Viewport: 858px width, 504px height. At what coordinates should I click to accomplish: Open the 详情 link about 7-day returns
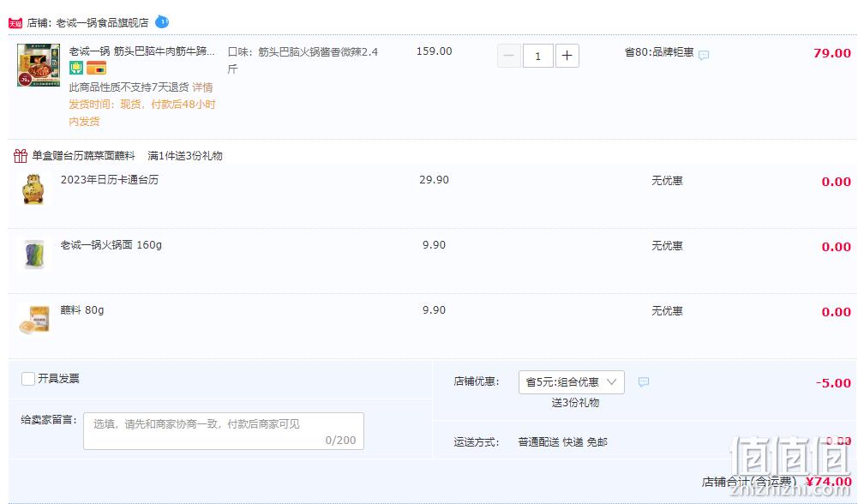click(x=202, y=87)
